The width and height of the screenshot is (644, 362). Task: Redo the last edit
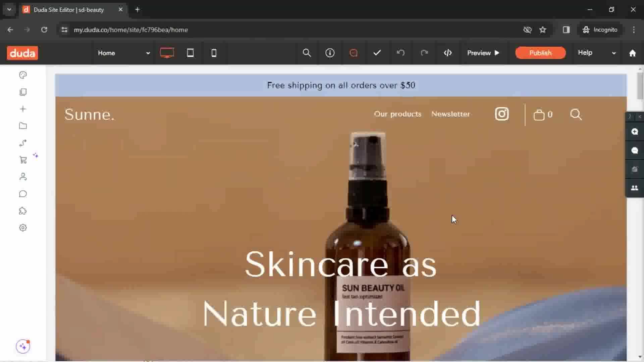[x=424, y=53]
